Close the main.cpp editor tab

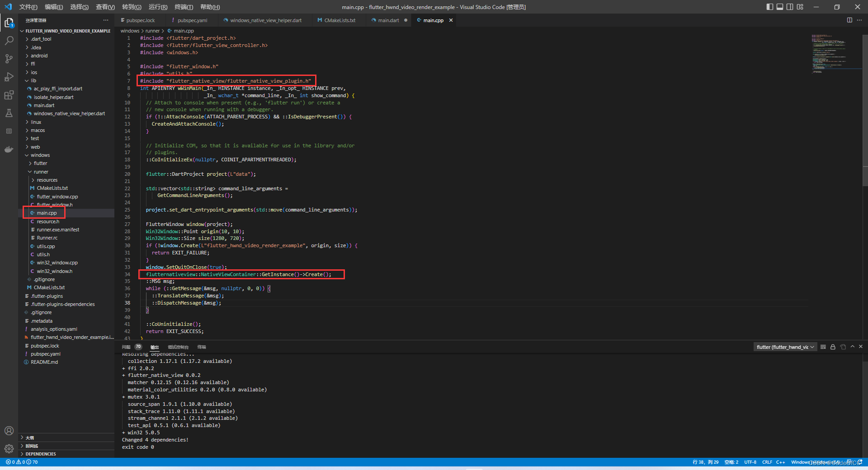coord(451,20)
